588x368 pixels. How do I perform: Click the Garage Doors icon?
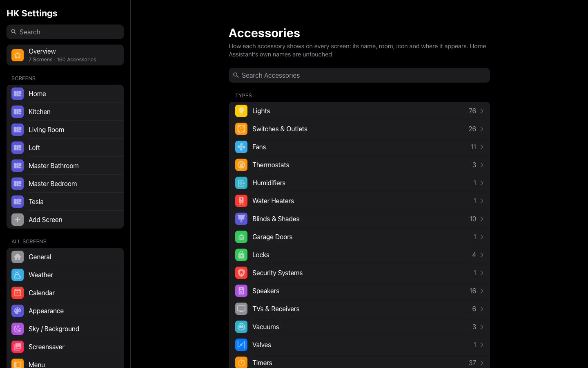[241, 237]
